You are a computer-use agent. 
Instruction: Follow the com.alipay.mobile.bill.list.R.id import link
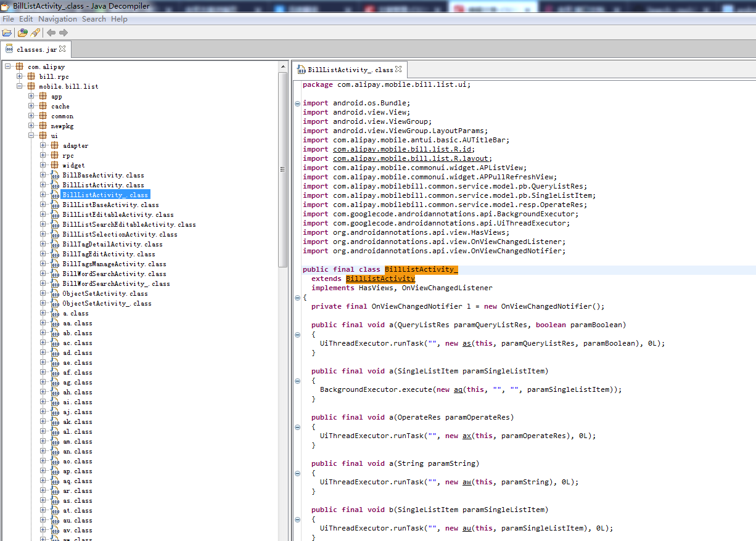403,149
